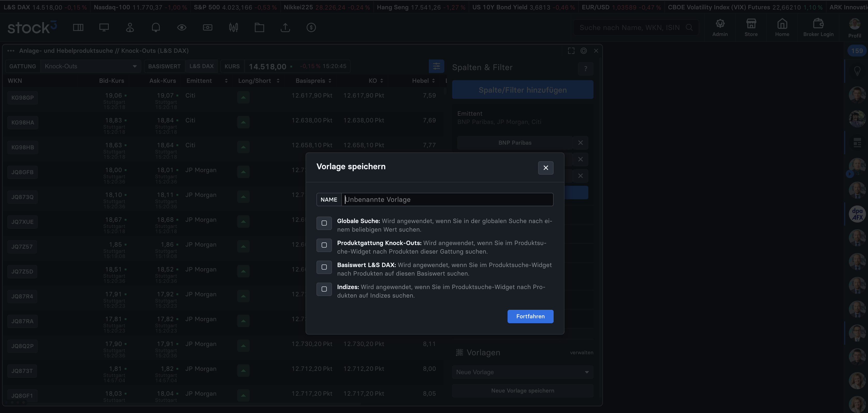Open WKN JQ873Q row
The height and width of the screenshot is (413, 868).
coord(23,197)
